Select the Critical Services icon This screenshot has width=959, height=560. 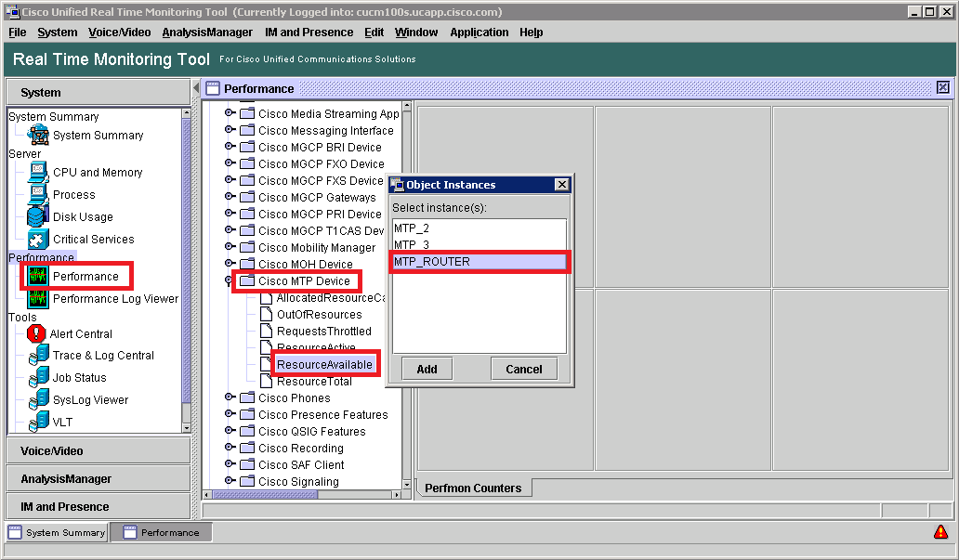(37, 239)
